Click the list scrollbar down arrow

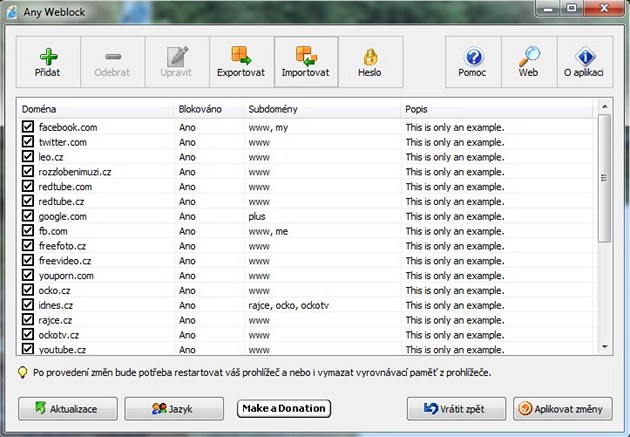605,347
